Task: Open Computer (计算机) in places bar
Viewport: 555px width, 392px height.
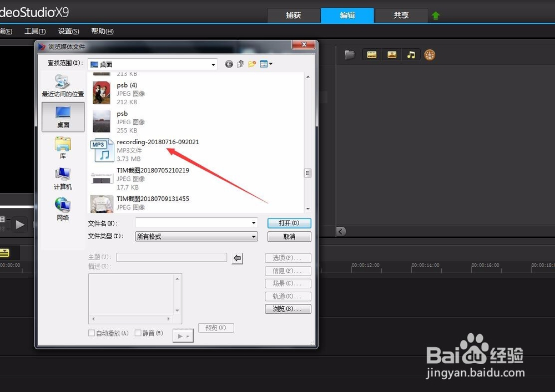Action: (x=63, y=179)
